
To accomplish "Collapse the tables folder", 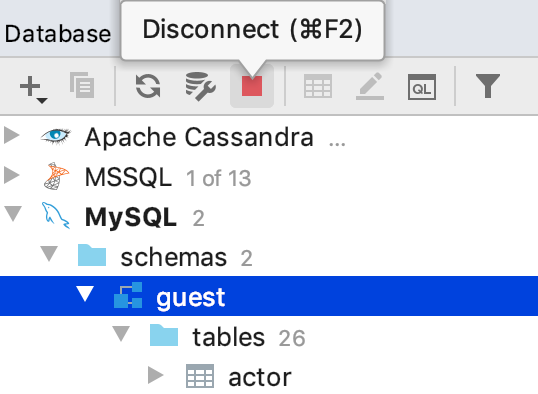I will pos(121,334).
